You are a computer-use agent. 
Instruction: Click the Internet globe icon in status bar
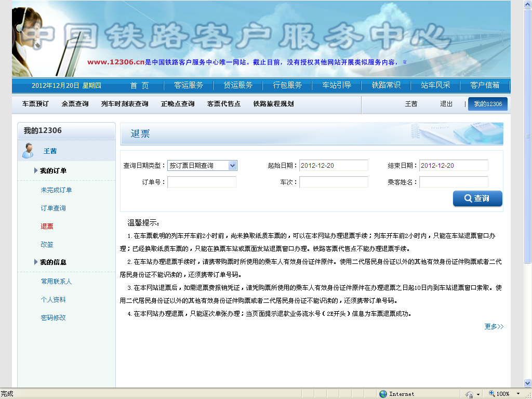383,394
